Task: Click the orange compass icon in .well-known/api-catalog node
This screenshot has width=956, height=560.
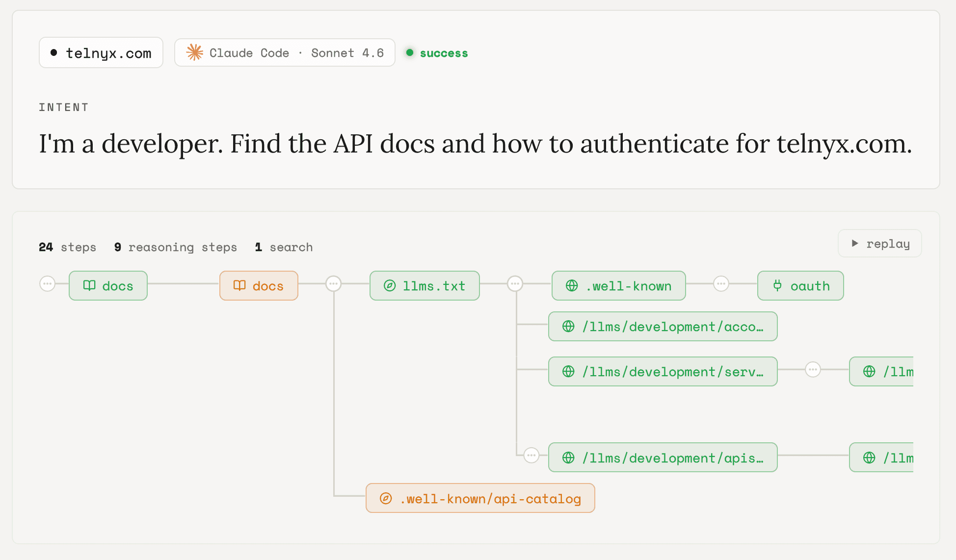Action: [x=386, y=498]
